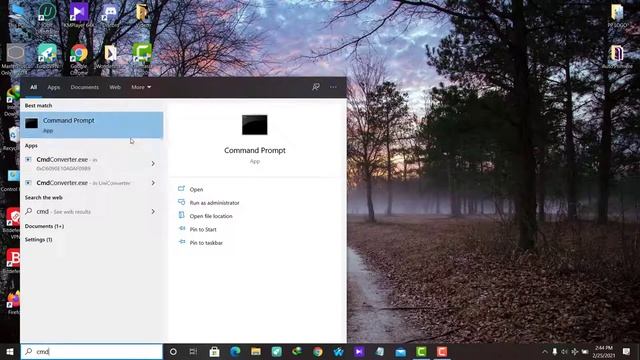
Task: Switch to the Web search tab
Action: 115,87
